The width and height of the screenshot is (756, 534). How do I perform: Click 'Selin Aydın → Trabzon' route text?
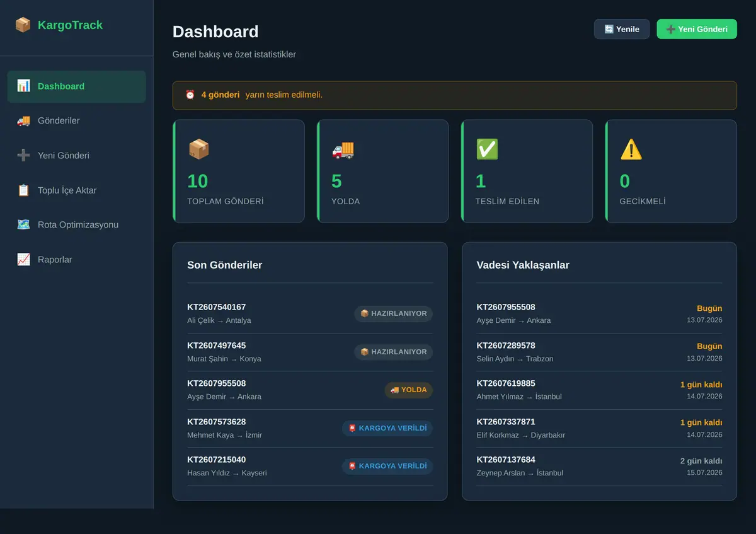pos(515,359)
